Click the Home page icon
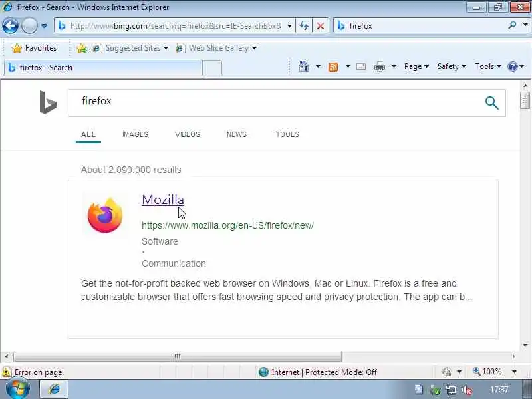Viewport: 532px width, 399px height. tap(304, 66)
